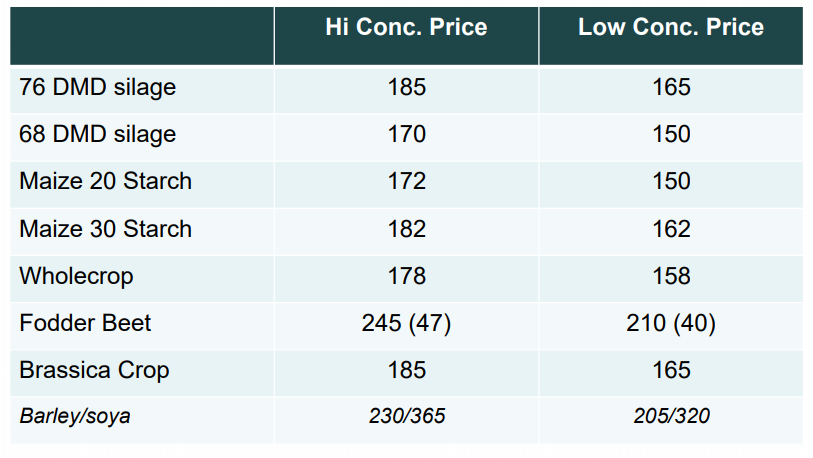
Task: Click the Hi Conc. Price column header
Action: pyautogui.click(x=406, y=28)
